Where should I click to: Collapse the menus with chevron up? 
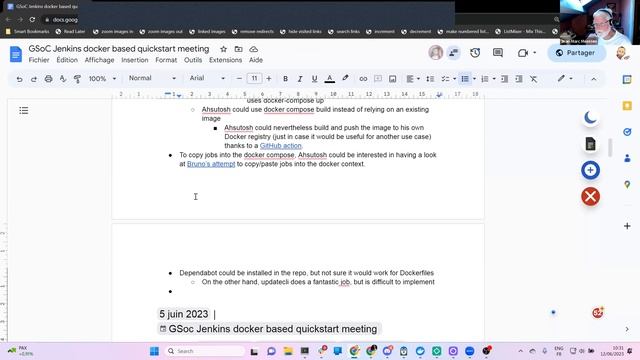(593, 79)
